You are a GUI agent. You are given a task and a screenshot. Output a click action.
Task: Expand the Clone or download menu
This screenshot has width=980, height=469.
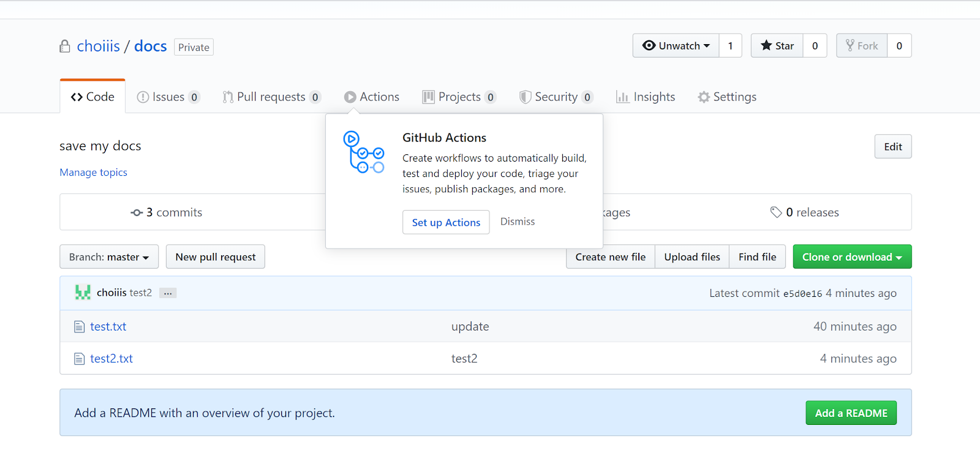point(851,257)
